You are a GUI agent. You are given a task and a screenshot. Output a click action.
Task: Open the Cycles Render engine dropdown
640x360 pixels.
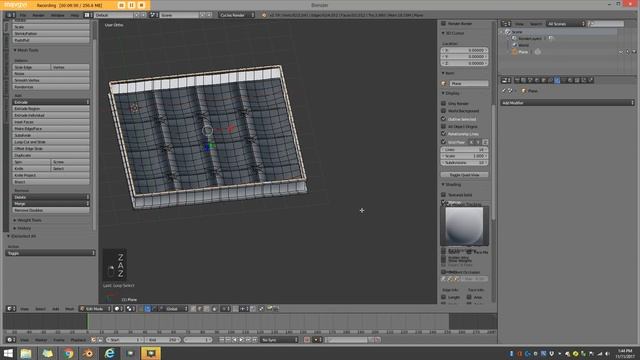click(x=237, y=15)
